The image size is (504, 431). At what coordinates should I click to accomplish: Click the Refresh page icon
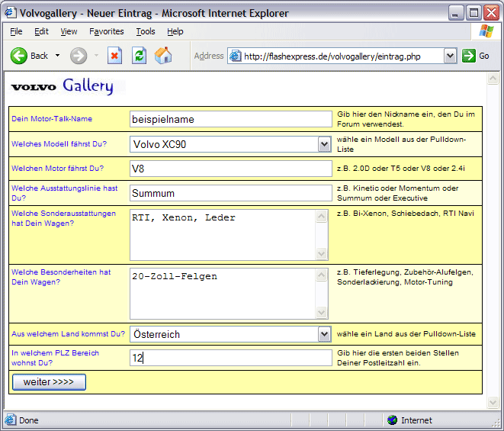click(x=140, y=56)
